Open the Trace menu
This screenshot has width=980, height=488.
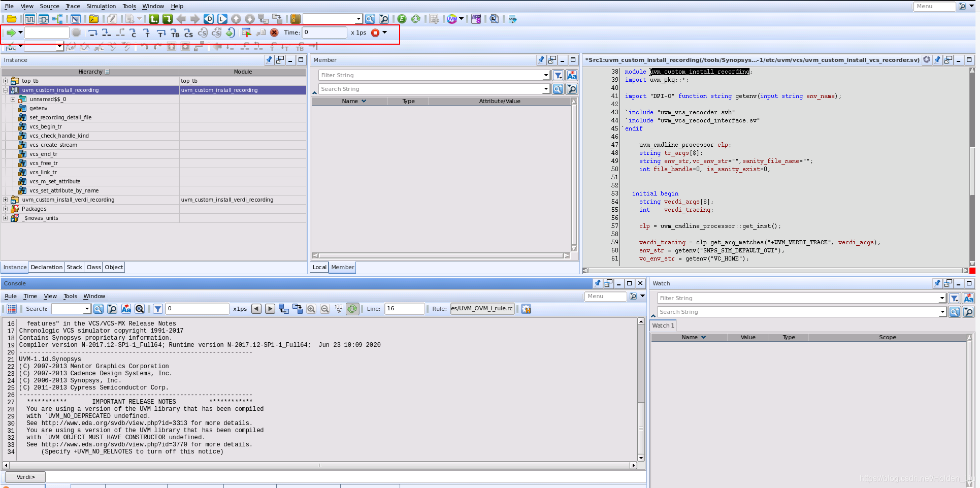pyautogui.click(x=73, y=6)
